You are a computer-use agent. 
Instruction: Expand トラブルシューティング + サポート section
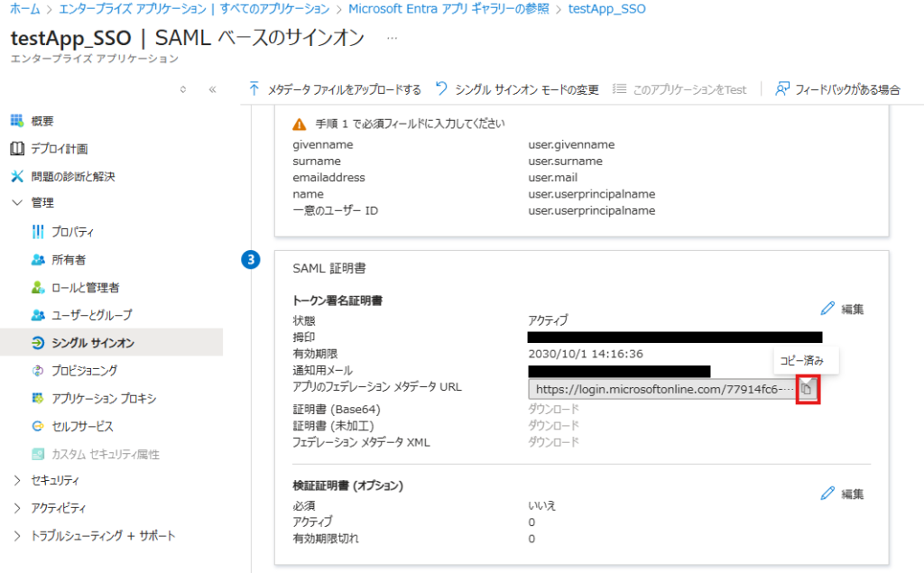click(x=17, y=536)
